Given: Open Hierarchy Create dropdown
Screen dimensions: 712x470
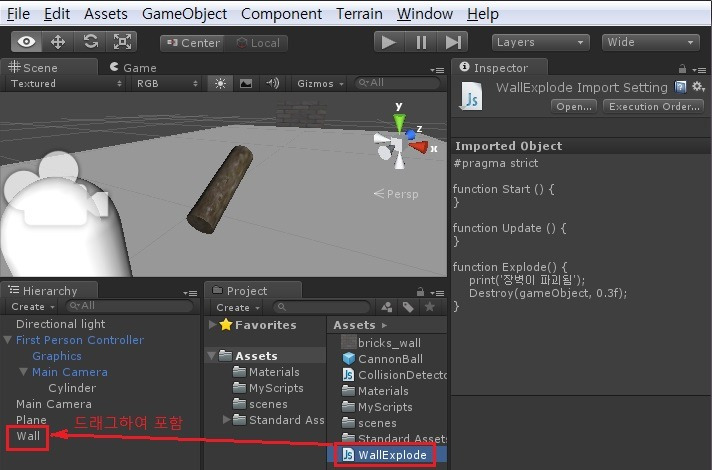Looking at the screenshot, I should coord(33,307).
